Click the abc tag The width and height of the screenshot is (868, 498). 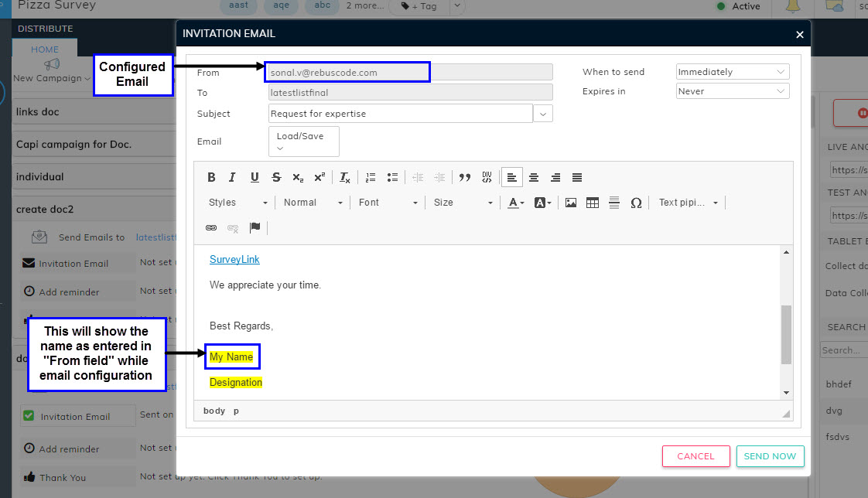point(322,5)
